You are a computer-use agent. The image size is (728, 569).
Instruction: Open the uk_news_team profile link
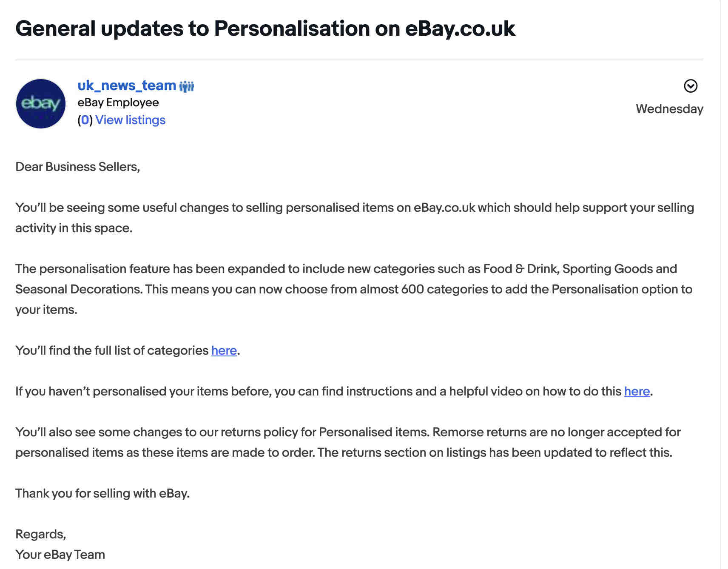tap(127, 85)
